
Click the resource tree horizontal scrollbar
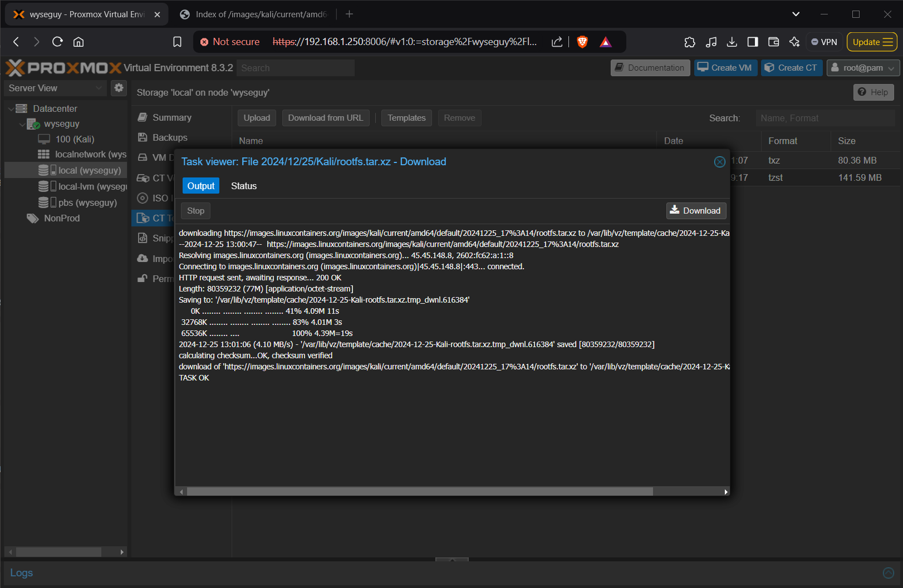(58, 552)
